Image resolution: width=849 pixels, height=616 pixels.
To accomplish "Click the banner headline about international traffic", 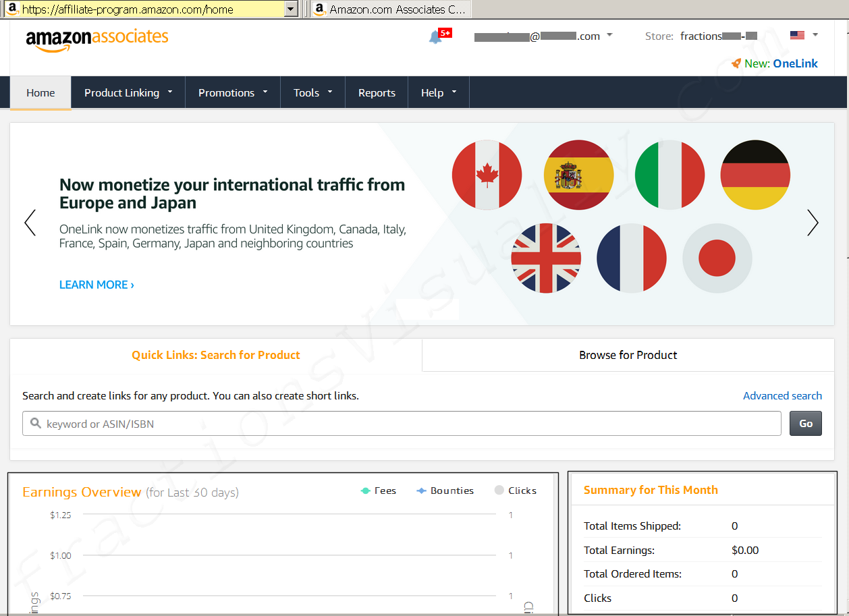I will coord(232,194).
